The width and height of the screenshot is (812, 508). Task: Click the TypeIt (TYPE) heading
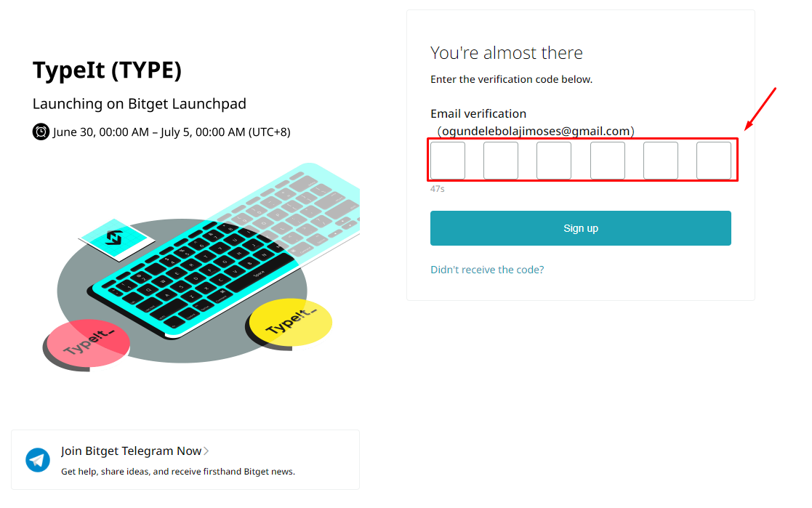[x=107, y=70]
